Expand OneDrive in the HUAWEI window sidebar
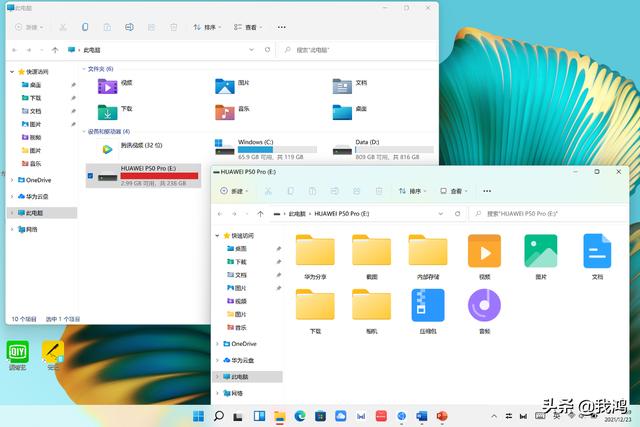 point(217,343)
